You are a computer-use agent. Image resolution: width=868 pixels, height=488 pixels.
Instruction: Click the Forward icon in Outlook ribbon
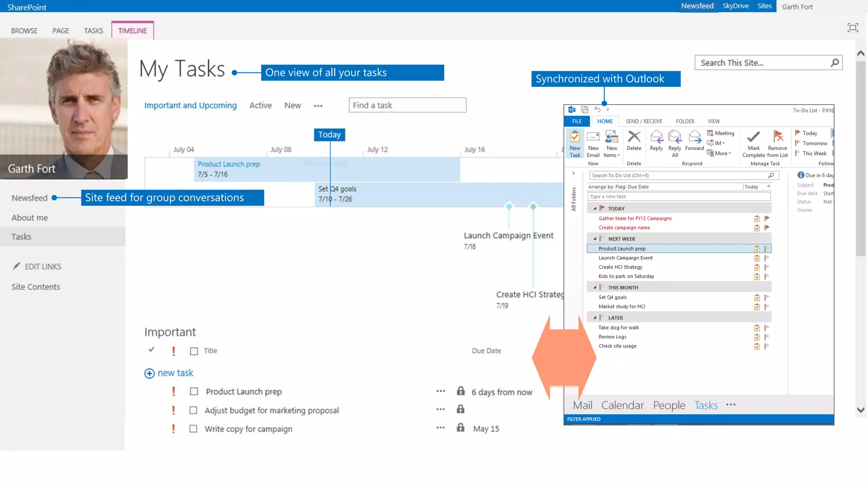(x=695, y=136)
